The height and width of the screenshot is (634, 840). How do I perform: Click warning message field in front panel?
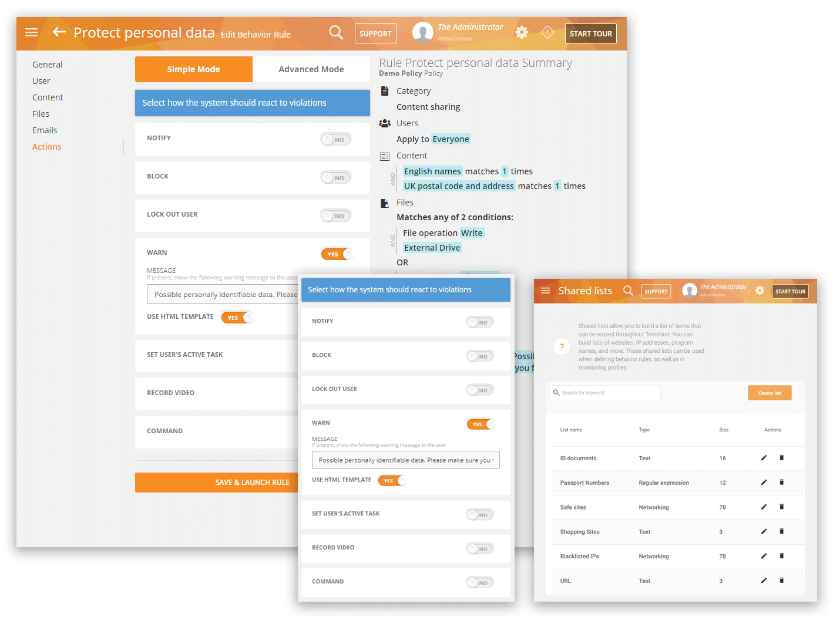pos(406,460)
